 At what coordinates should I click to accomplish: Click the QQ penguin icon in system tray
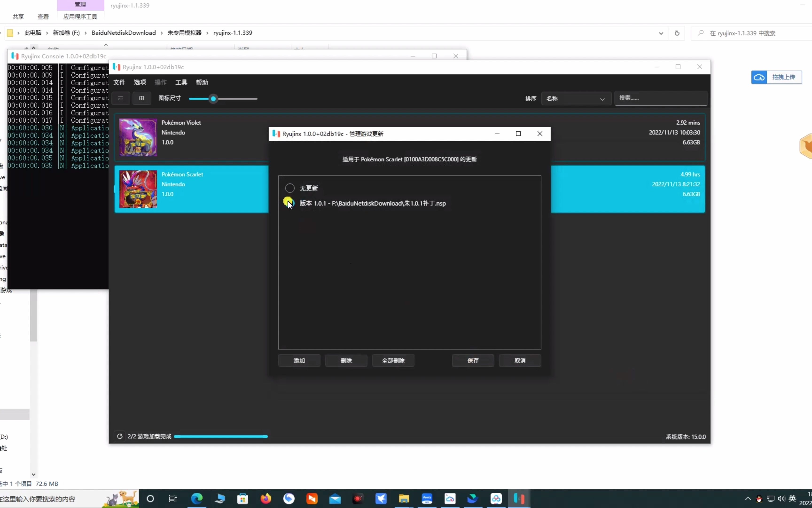click(759, 499)
